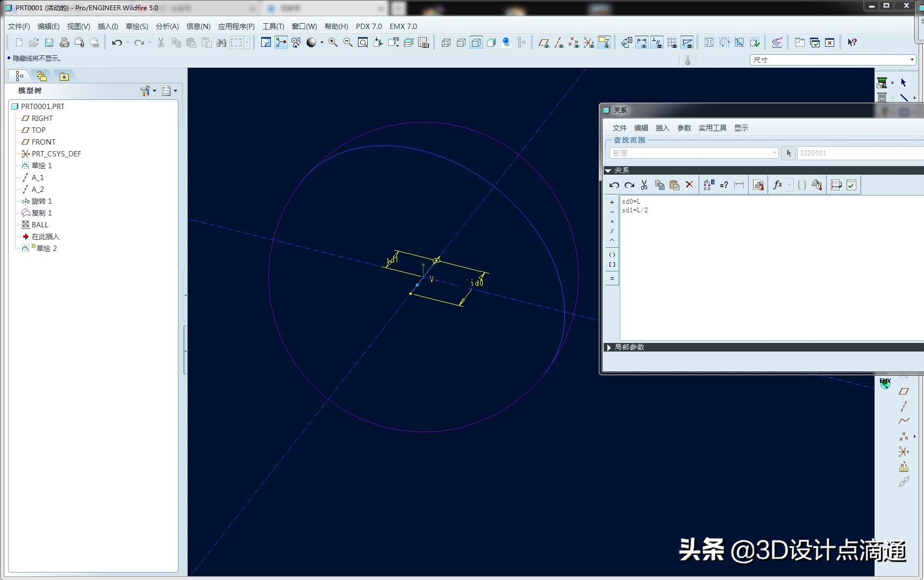Expand the 局部参数 section
Viewport: 924px width, 580px height.
point(608,347)
